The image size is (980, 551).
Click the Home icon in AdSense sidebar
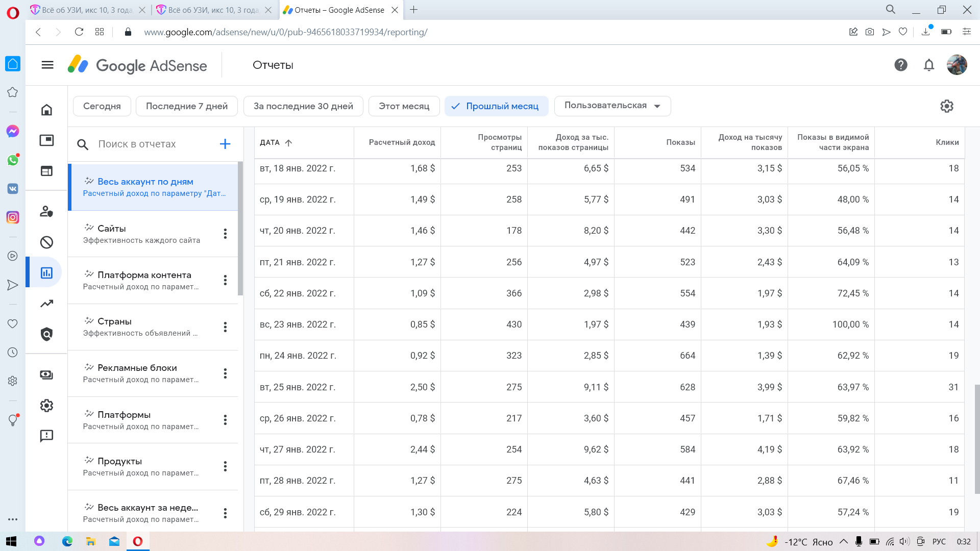click(46, 110)
